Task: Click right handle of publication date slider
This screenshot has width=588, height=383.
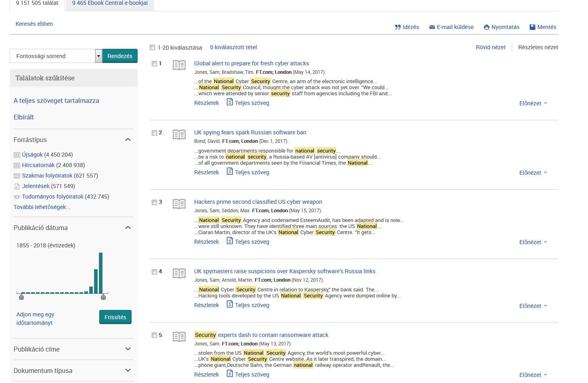Action: click(103, 297)
